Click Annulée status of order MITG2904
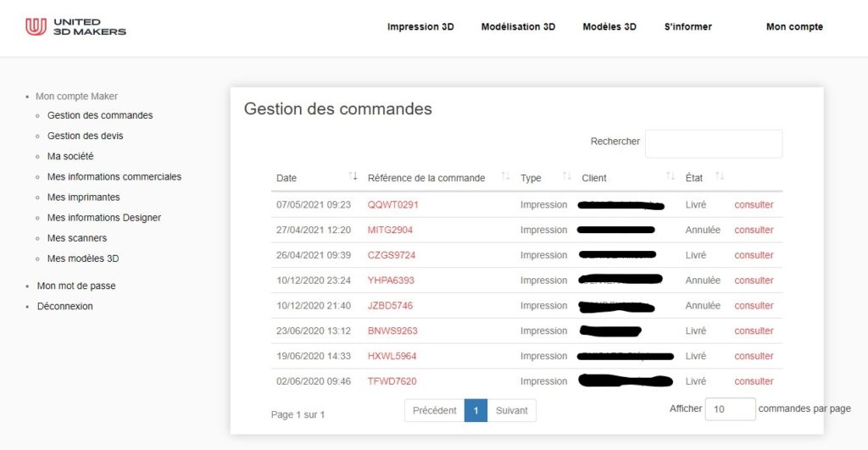The width and height of the screenshot is (868, 450). point(703,230)
